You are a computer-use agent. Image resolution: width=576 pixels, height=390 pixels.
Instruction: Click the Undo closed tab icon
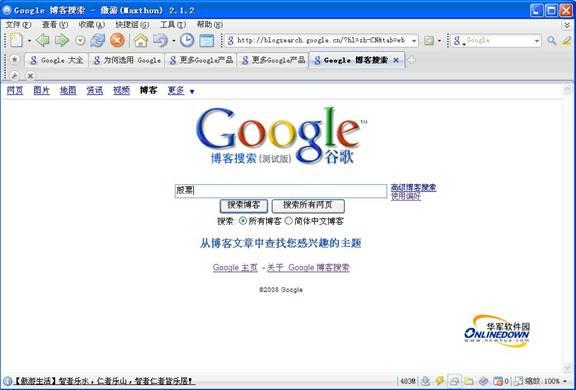pyautogui.click(x=161, y=40)
